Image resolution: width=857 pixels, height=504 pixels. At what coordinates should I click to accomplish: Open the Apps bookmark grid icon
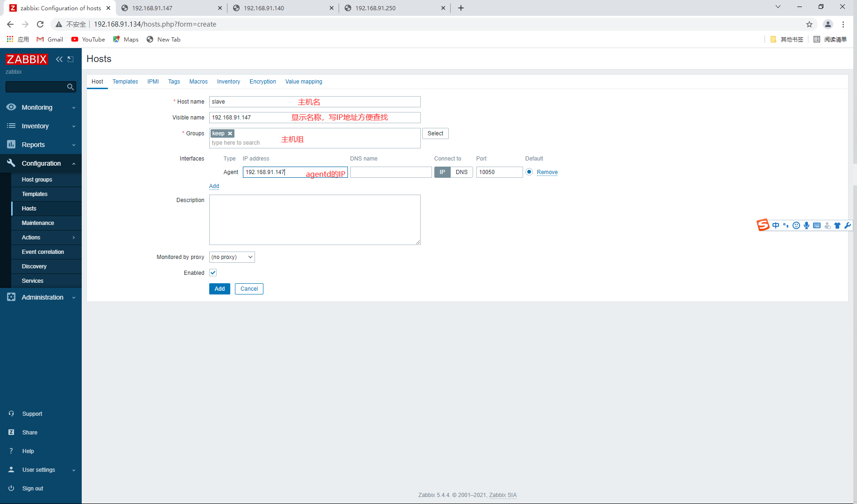(x=10, y=39)
